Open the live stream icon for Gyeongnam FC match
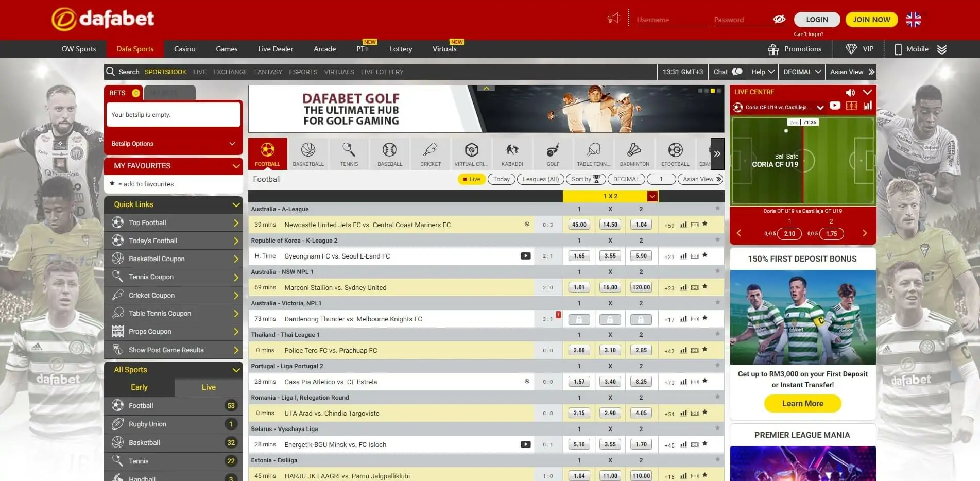 pos(526,256)
